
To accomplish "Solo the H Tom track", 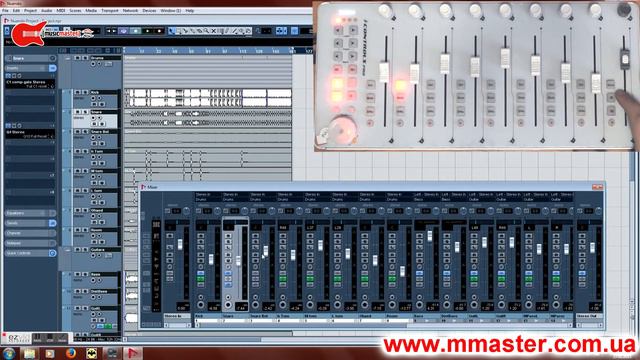I will pyautogui.click(x=85, y=151).
